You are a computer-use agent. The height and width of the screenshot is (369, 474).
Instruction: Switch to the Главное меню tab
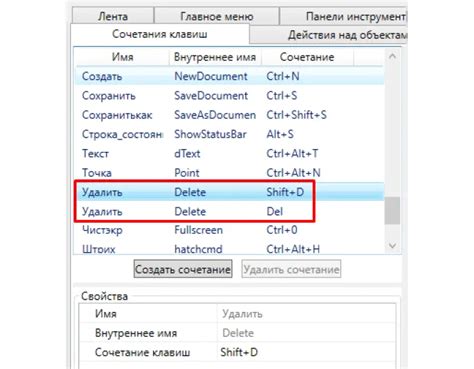pyautogui.click(x=217, y=17)
